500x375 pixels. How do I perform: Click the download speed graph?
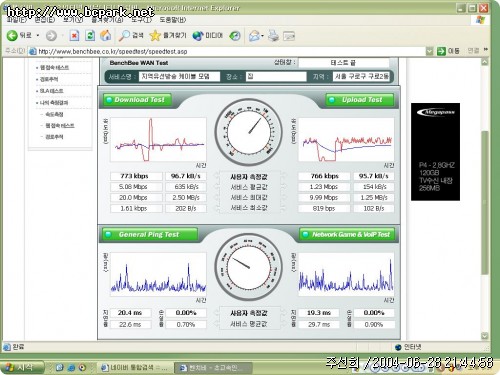tap(158, 139)
